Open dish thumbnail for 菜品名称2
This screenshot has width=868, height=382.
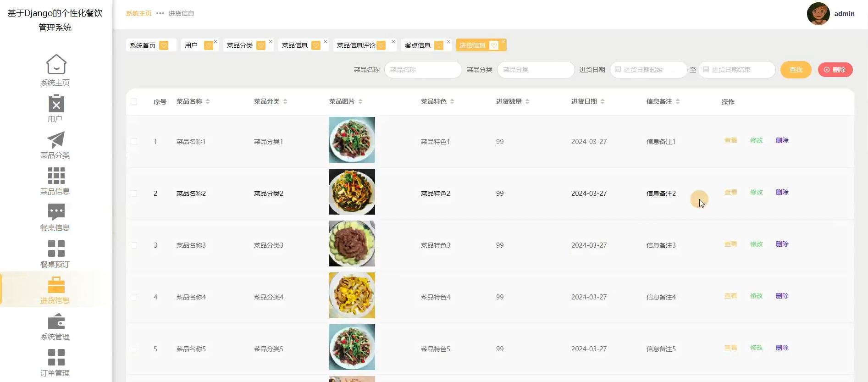pos(352,192)
